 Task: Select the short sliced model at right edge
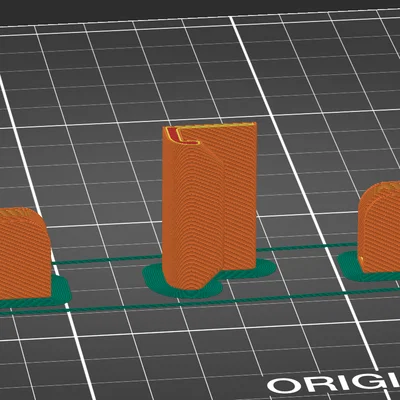point(380,228)
